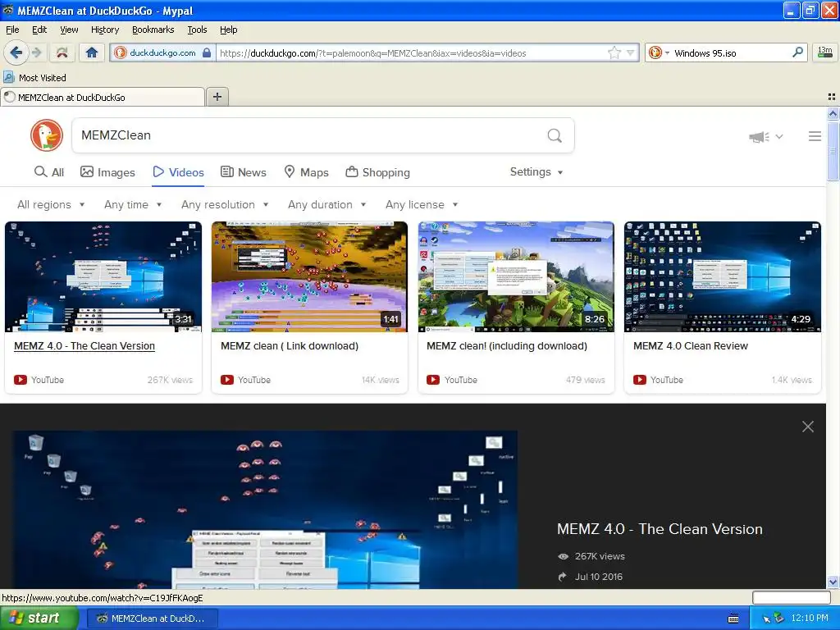Click YouTube icon on the 267K views card

(21, 380)
